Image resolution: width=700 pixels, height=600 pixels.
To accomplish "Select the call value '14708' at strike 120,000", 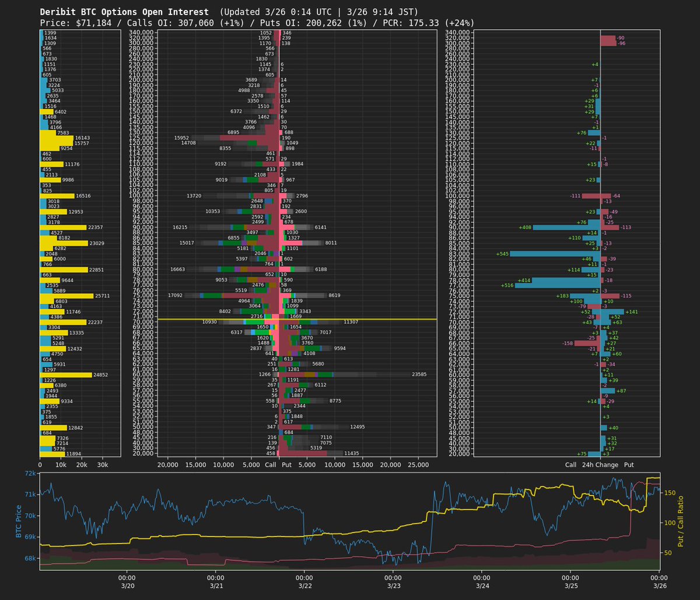I will pos(188,143).
